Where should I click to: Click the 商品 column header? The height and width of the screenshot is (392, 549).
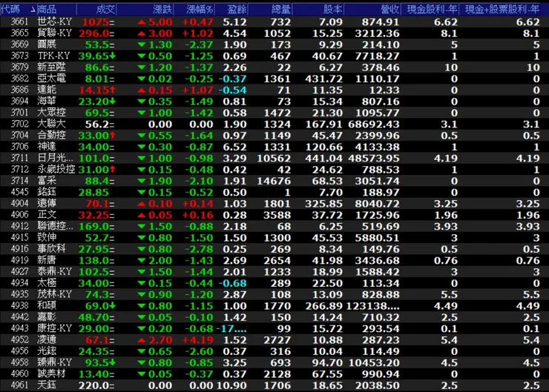pos(56,10)
